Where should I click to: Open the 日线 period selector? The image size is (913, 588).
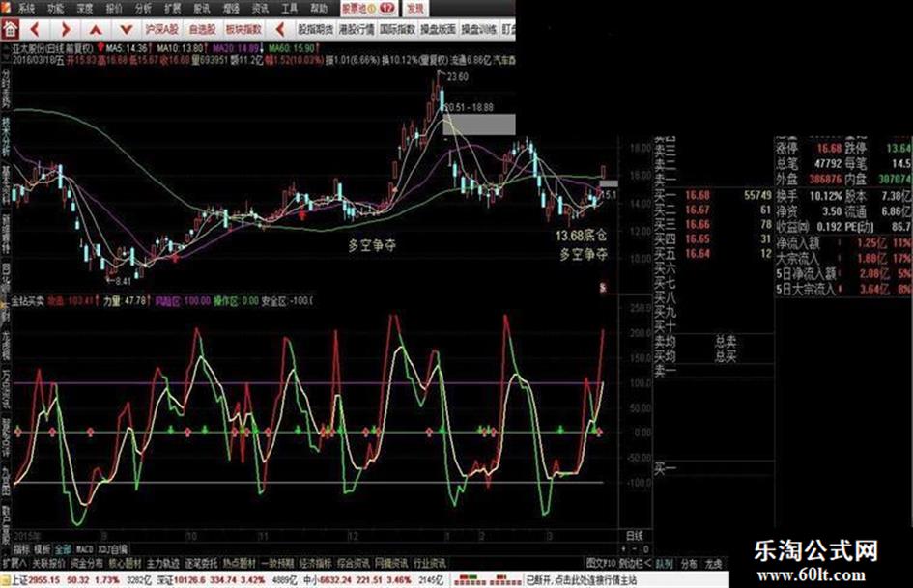pyautogui.click(x=635, y=536)
